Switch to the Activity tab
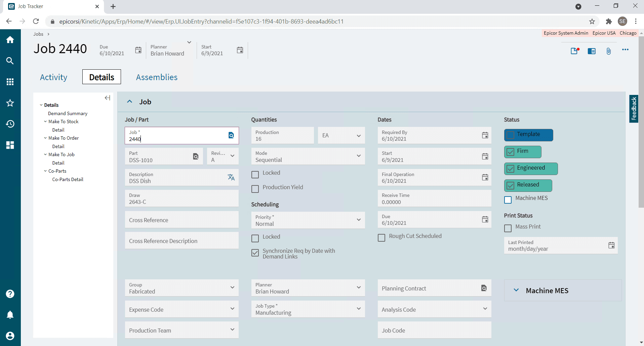This screenshot has width=644, height=346. 53,77
